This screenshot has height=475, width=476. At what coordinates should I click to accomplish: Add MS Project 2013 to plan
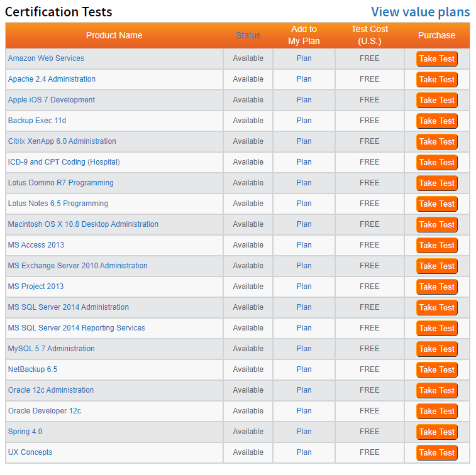click(x=304, y=287)
